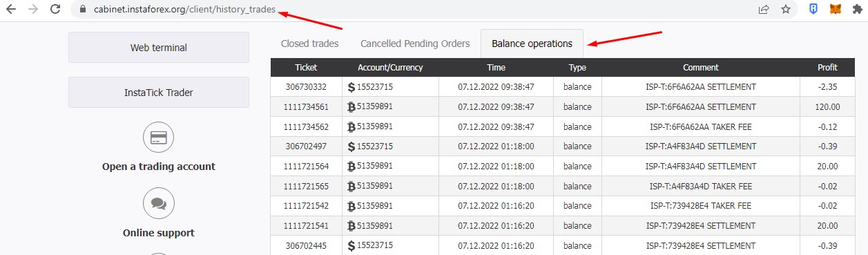Sort by Account/Currency column header

tap(390, 68)
